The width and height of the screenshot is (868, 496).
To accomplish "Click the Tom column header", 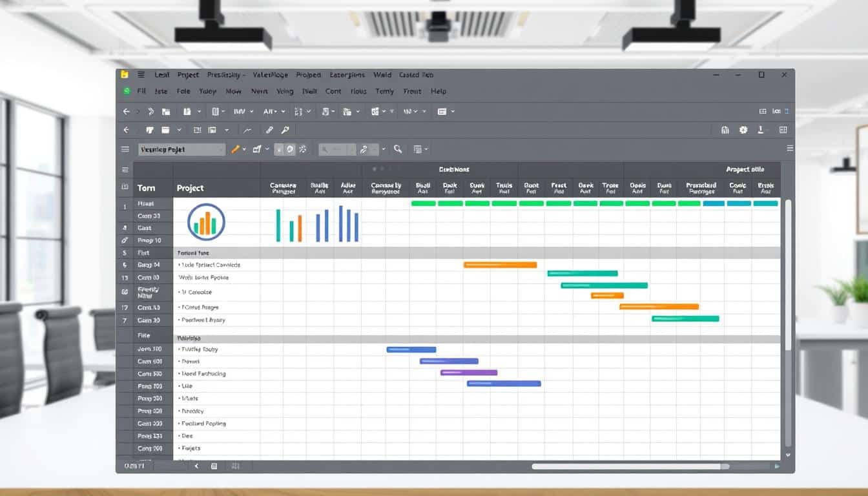I will pos(146,188).
